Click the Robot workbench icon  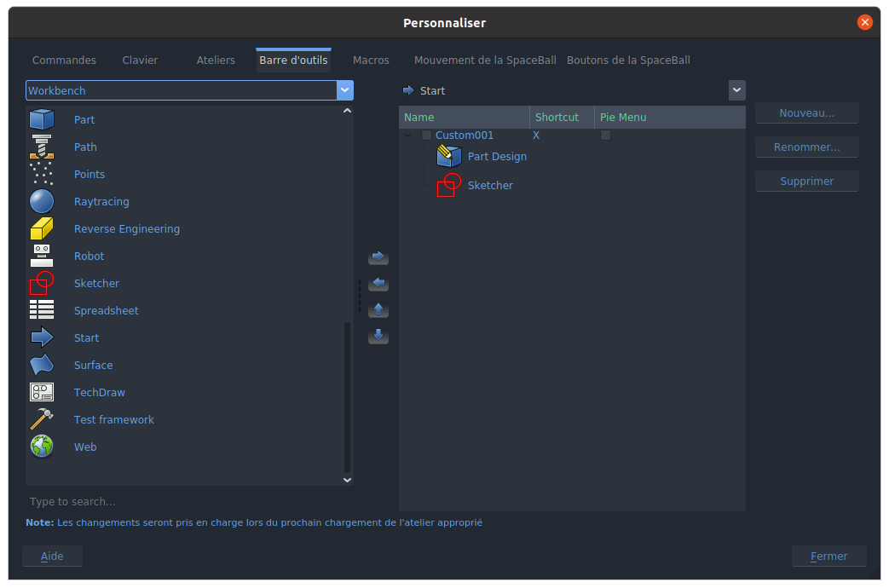pos(41,256)
